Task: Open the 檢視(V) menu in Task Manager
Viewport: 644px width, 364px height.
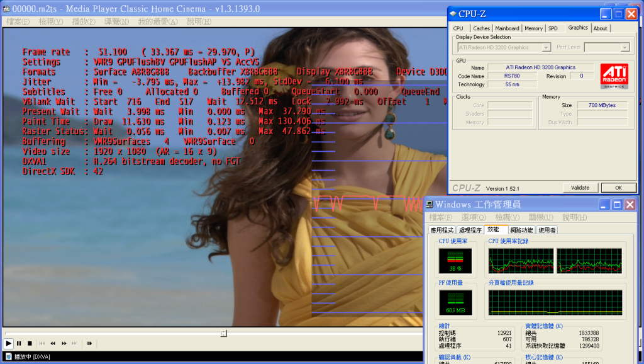Action: pyautogui.click(x=508, y=217)
